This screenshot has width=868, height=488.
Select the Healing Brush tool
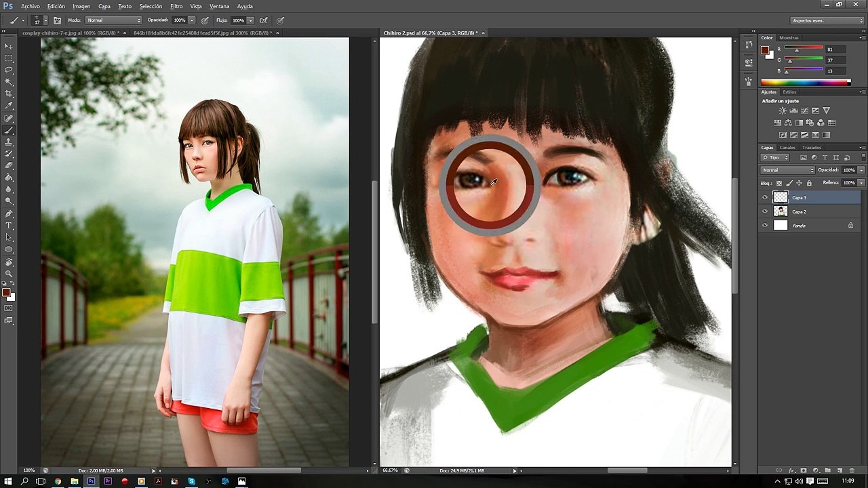[9, 118]
